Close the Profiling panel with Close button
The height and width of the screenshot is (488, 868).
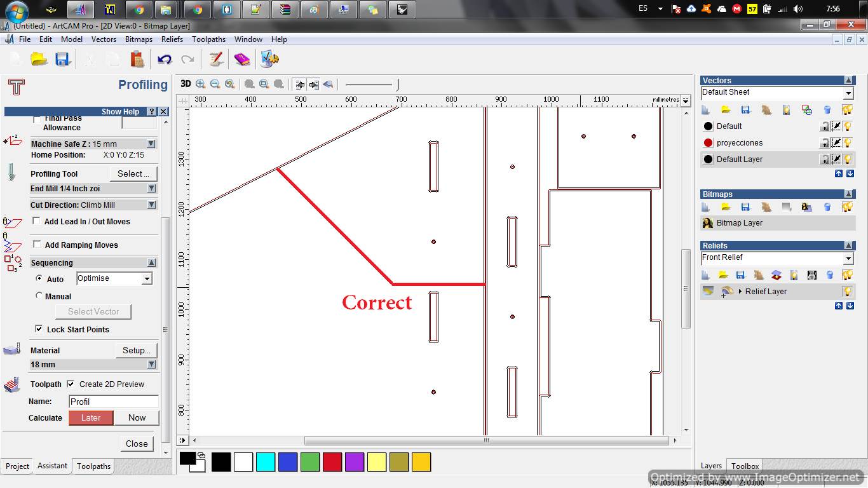pyautogui.click(x=137, y=444)
